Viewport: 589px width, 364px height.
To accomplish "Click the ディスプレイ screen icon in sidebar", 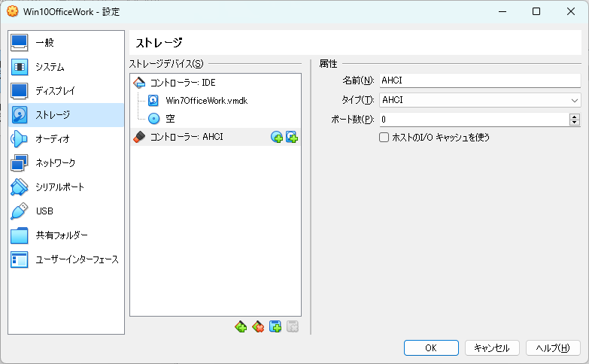I will tap(19, 91).
